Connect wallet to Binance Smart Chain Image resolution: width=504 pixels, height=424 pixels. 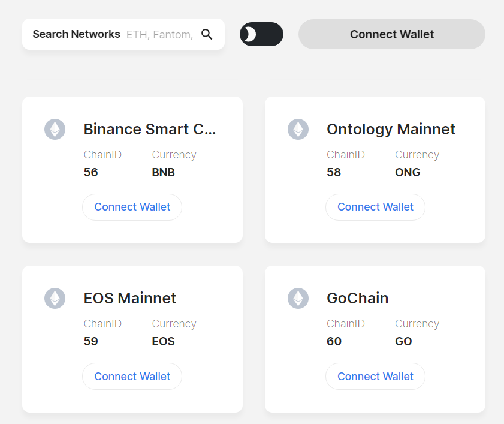tap(132, 207)
